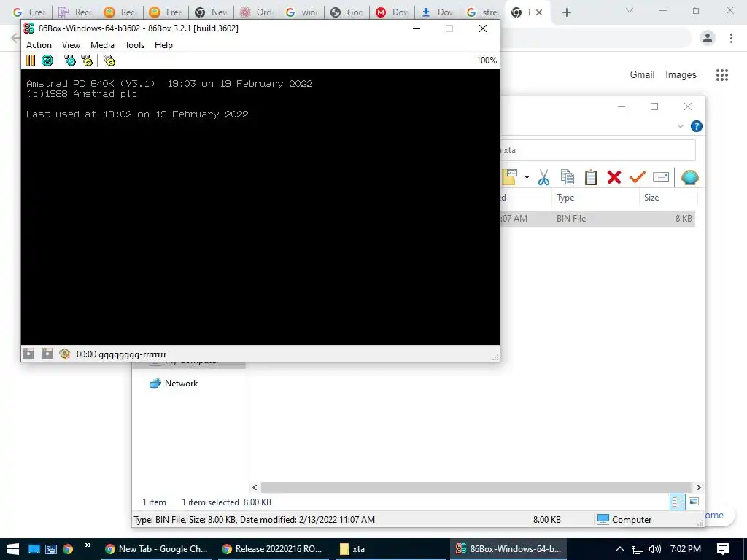Screen dimensions: 747x560
Task: Show hidden system tray icons chevron
Action: click(619, 549)
